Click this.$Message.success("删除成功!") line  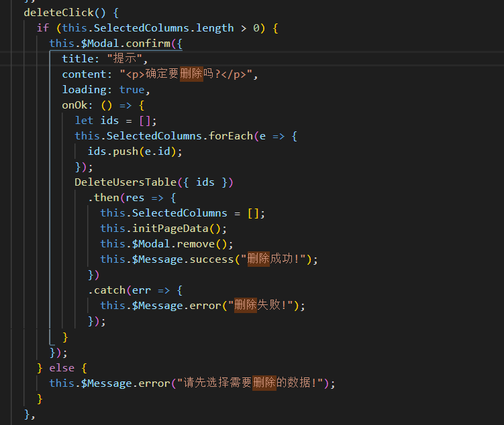209,259
